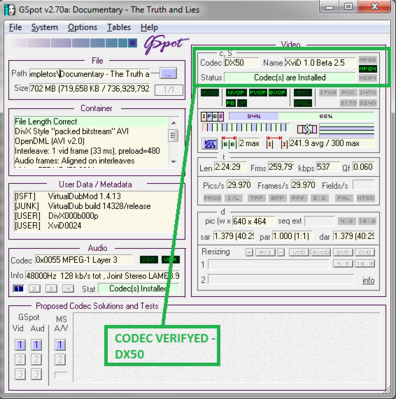This screenshot has width=396, height=399.
Task: Click the audio Stat Codec(s) Installed field
Action: (x=139, y=289)
